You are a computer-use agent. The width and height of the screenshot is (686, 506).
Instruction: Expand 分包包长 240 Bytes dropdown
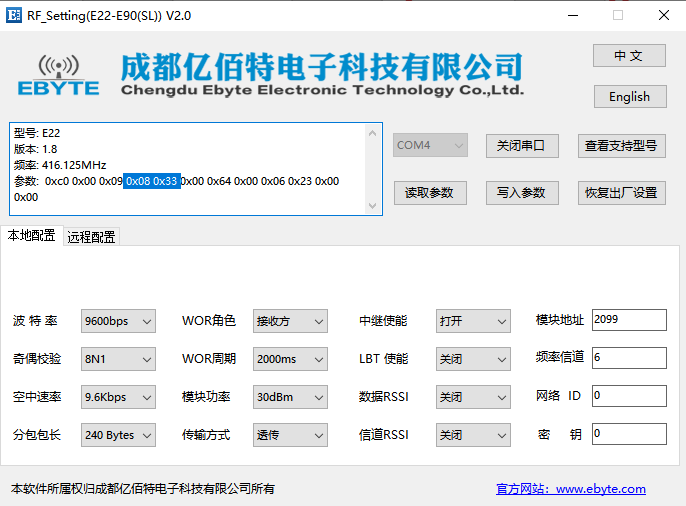pos(118,435)
